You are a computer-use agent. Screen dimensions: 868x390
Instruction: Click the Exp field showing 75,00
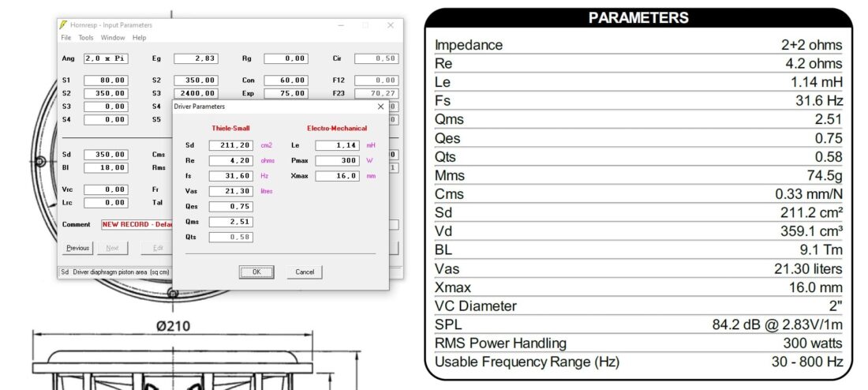click(286, 94)
